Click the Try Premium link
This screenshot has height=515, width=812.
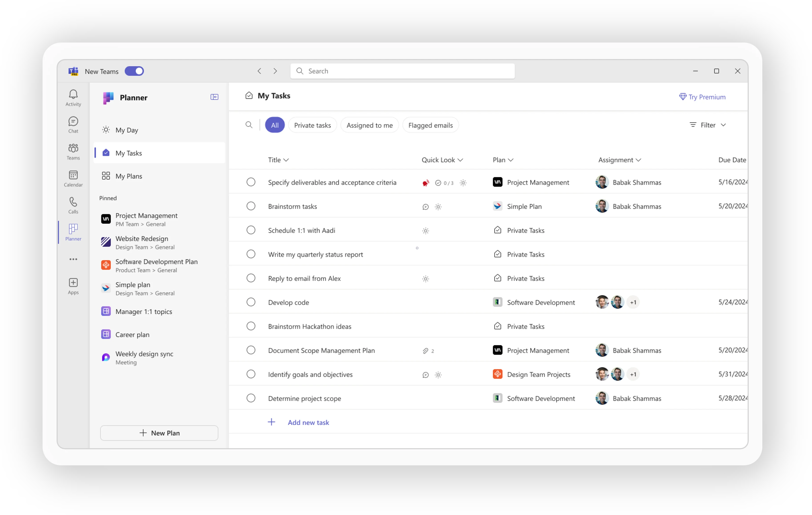point(702,97)
